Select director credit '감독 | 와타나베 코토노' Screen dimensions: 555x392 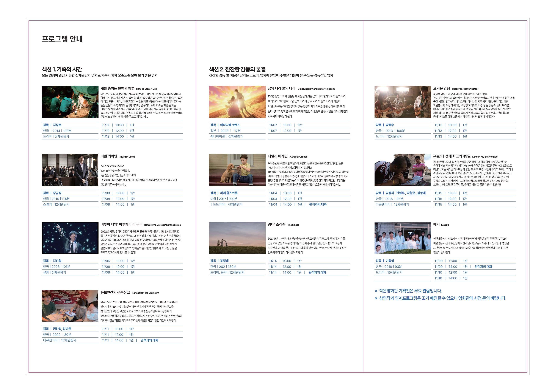(x=225, y=125)
